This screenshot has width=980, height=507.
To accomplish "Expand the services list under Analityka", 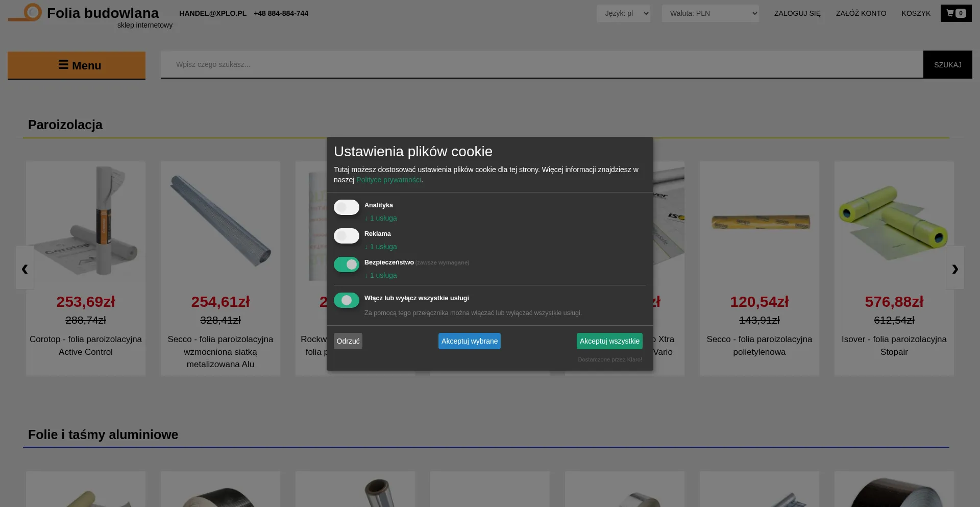I will (381, 218).
